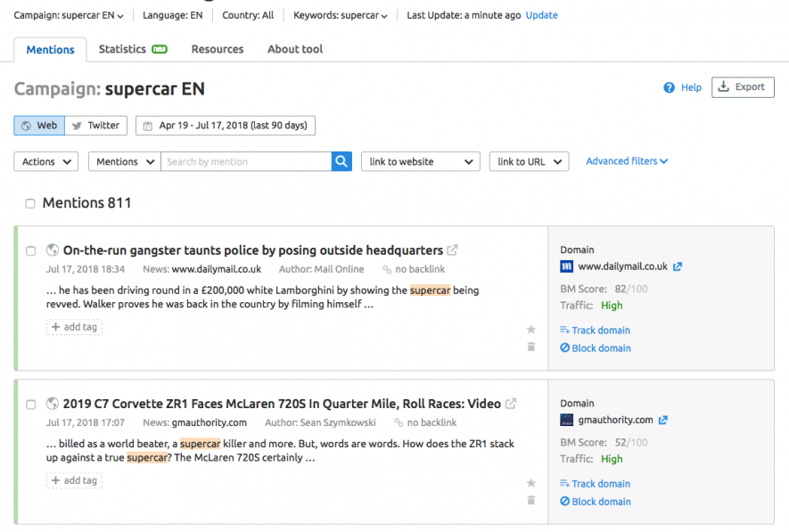Check the 2019 C7 Corvette mention

pos(30,405)
